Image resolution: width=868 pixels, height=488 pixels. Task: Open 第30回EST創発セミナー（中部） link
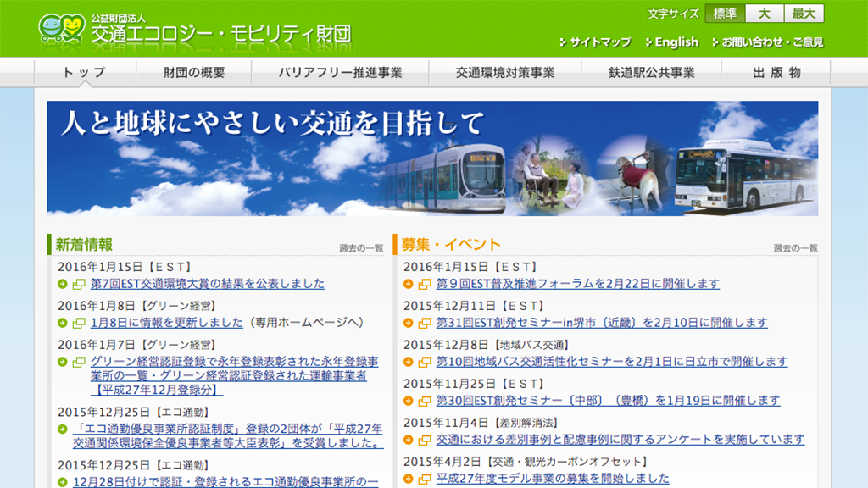click(x=608, y=401)
